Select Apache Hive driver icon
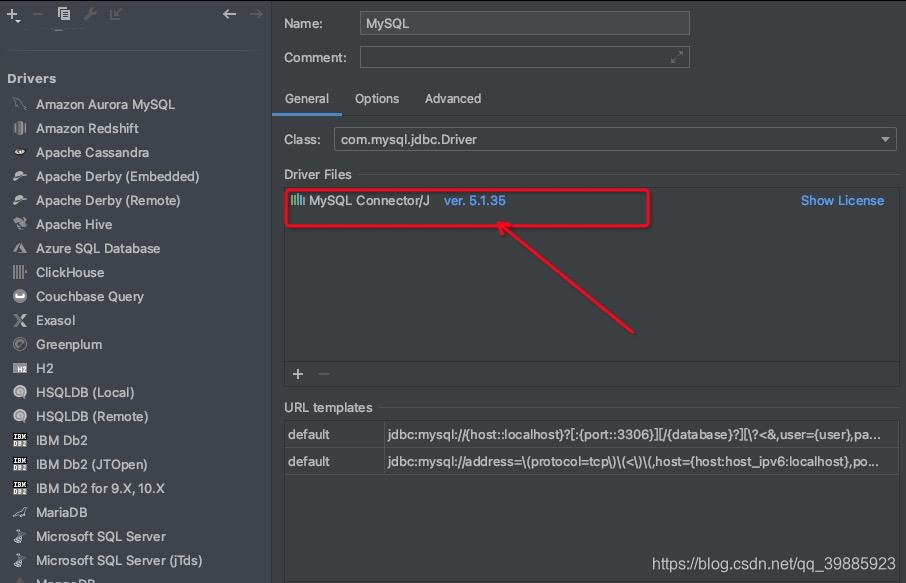The image size is (906, 583). coord(20,224)
